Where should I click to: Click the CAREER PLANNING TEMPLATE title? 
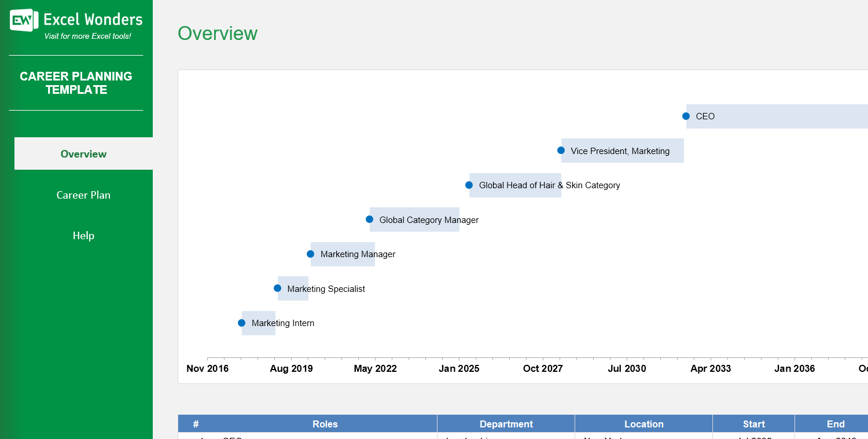click(76, 83)
